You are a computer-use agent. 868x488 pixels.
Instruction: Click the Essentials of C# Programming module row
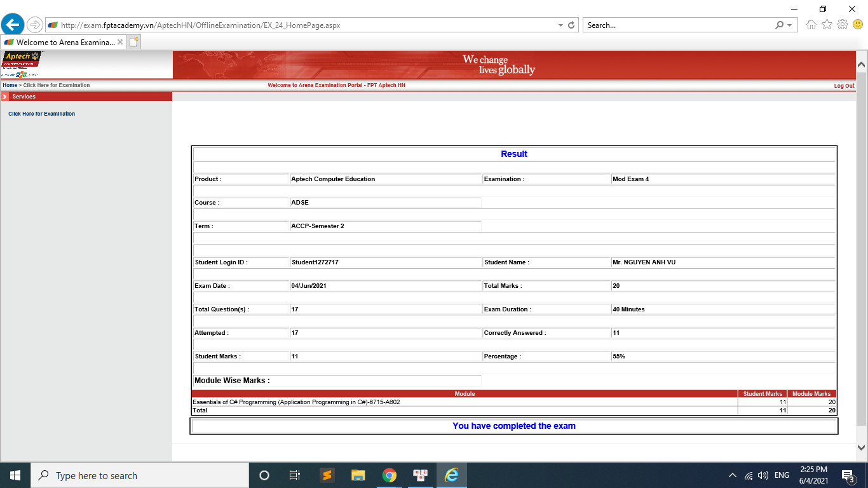[513, 402]
